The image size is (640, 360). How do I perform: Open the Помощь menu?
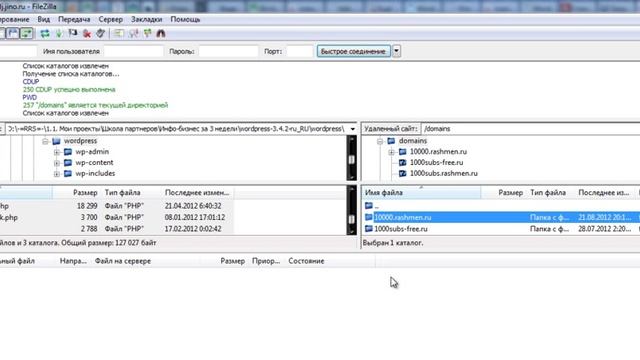[185, 19]
